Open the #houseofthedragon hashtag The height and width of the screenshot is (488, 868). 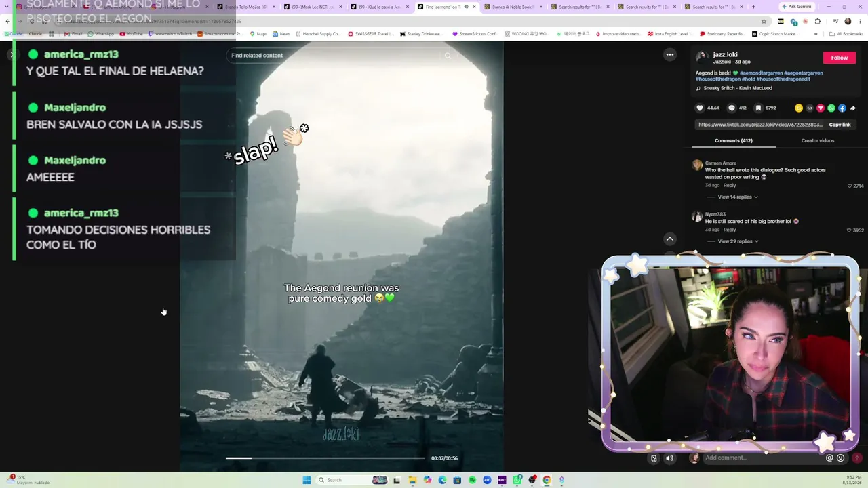pos(718,79)
